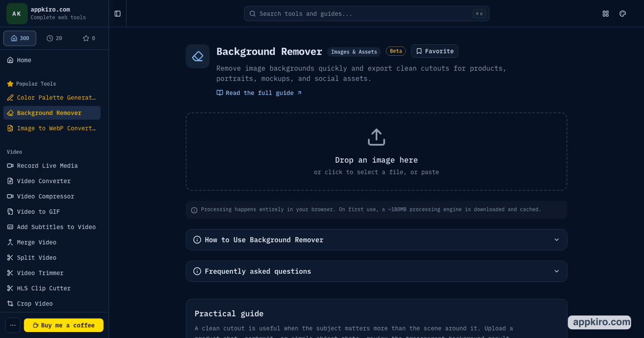Open Video Converter tool

(x=52, y=181)
